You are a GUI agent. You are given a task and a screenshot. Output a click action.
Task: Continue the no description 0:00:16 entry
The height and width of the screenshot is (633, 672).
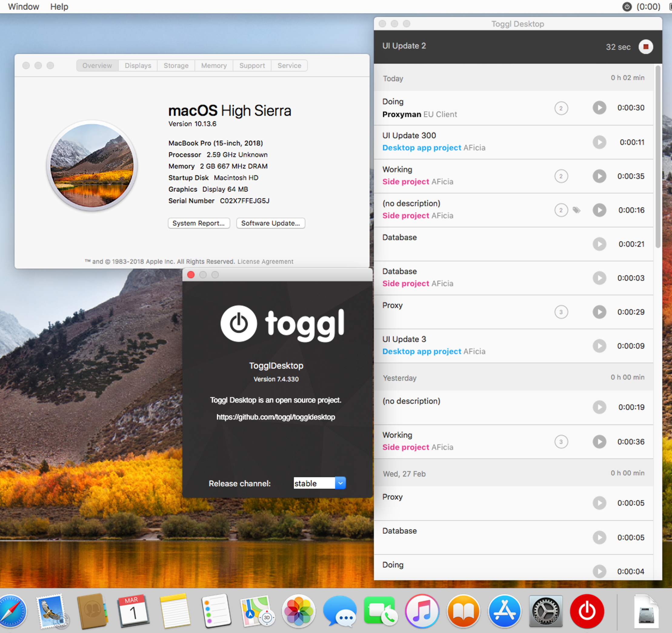click(599, 210)
